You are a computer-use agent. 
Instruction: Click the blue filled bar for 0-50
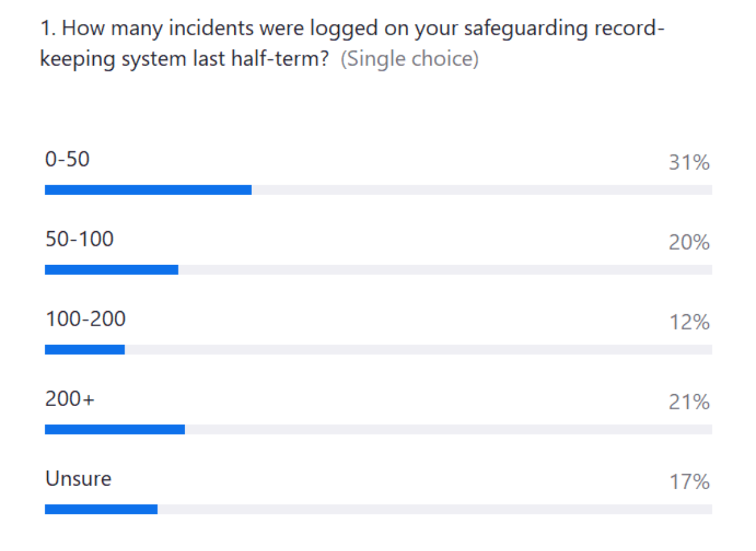[x=148, y=190]
